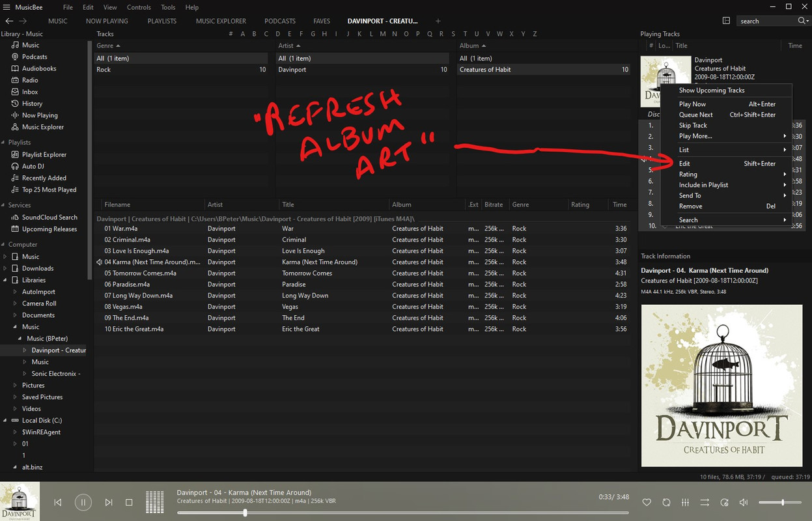This screenshot has height=521, width=812.
Task: Open Top 25 Most Played playlist
Action: [x=49, y=190]
